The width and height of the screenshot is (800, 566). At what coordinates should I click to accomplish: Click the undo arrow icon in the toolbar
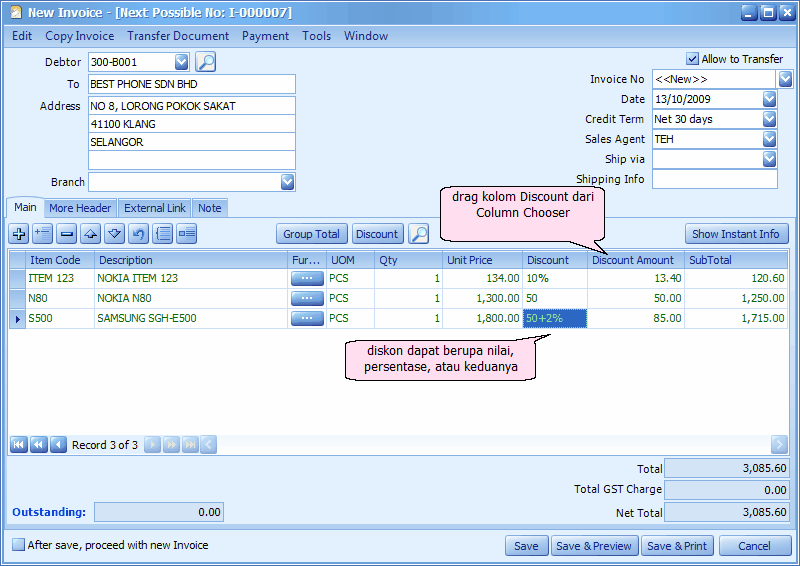pyautogui.click(x=139, y=234)
